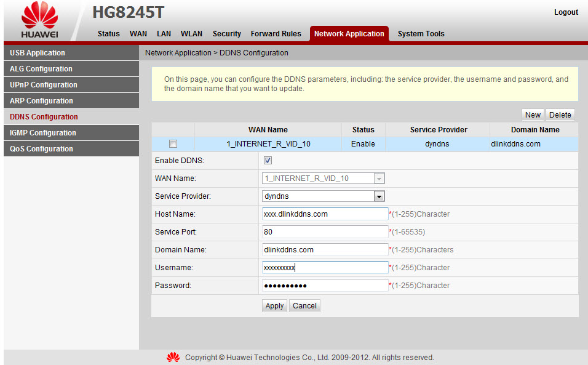The width and height of the screenshot is (588, 365).
Task: Go to QoS Configuration page
Action: [x=71, y=149]
